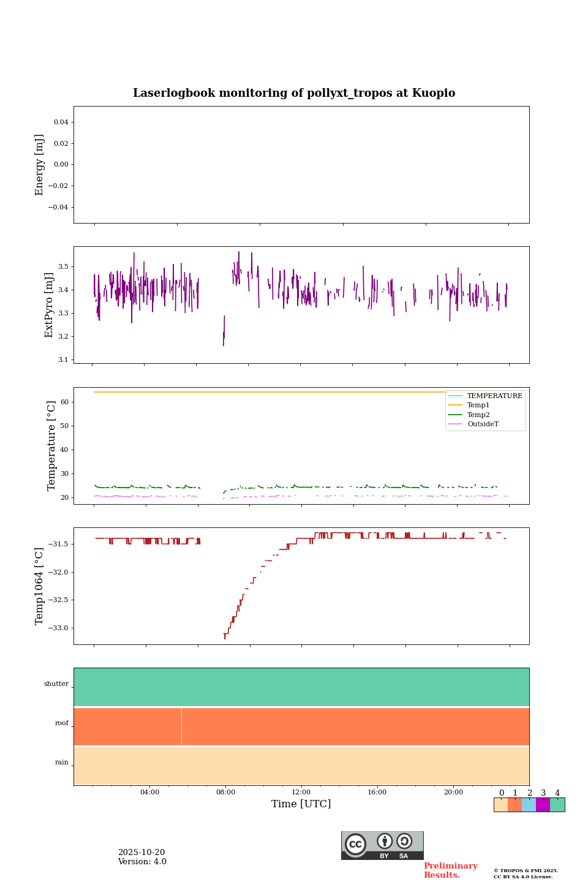Click the BY attribution person icon

coord(385,842)
